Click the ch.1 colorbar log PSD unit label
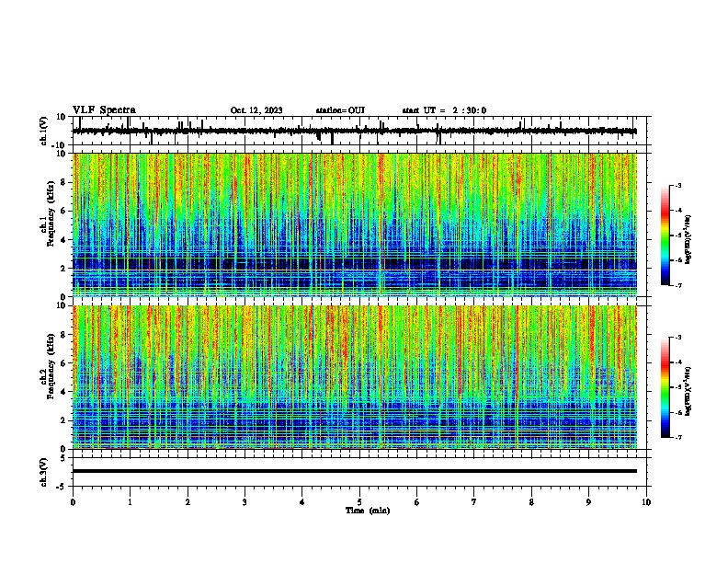The height and width of the screenshot is (563, 728). coord(688,240)
